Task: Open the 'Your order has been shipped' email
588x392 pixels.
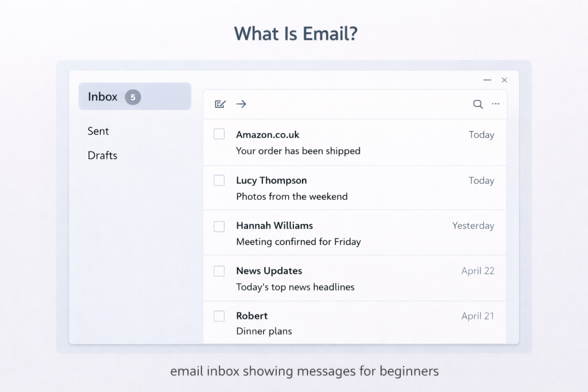Action: click(298, 151)
